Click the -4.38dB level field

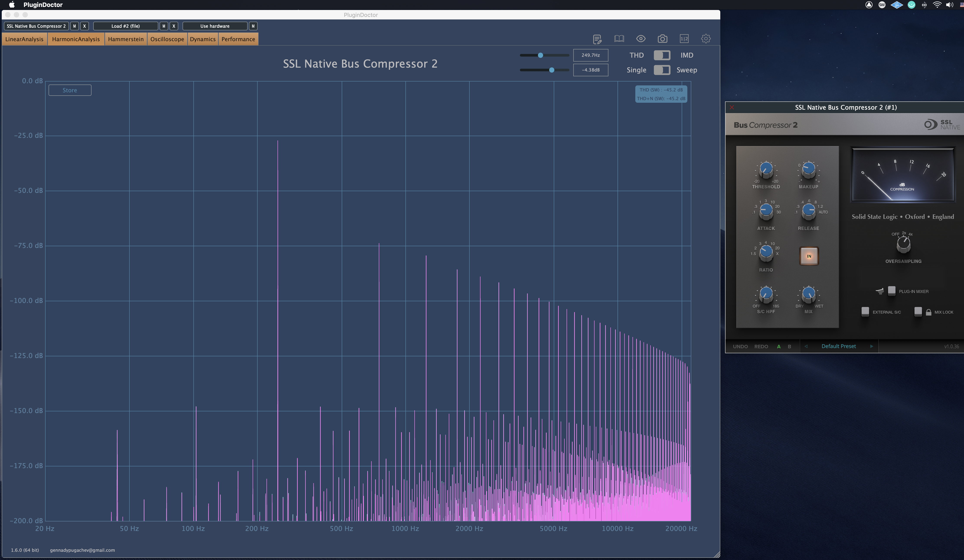[x=591, y=70]
